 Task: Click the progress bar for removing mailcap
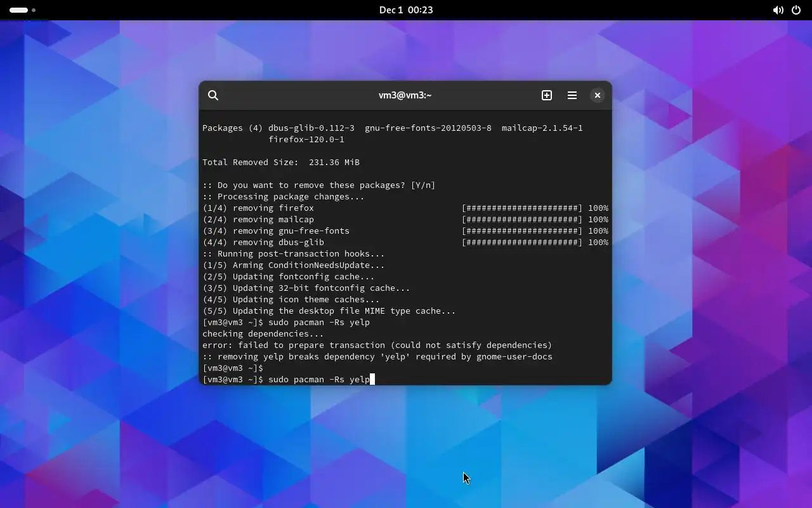pyautogui.click(x=522, y=220)
